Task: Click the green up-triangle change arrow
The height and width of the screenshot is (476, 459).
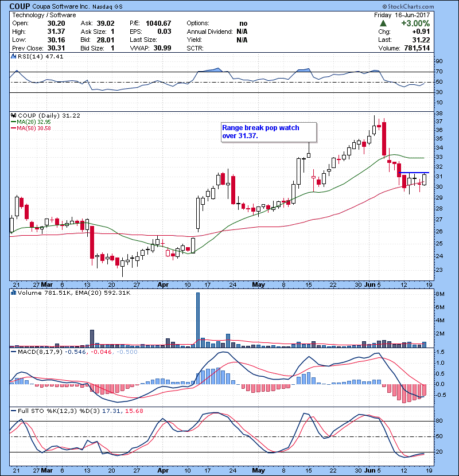Action: click(x=383, y=24)
